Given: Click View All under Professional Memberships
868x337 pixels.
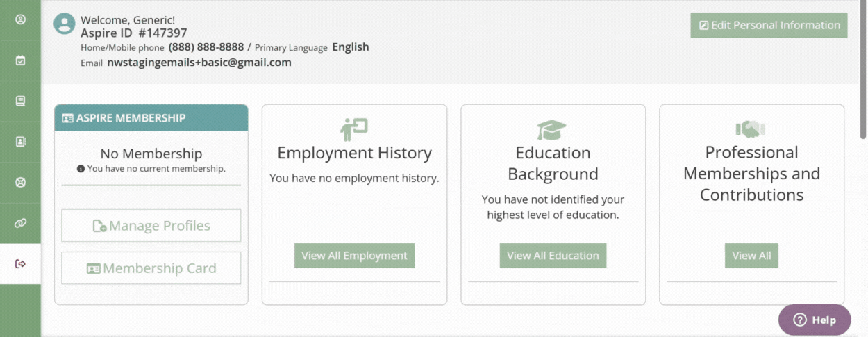Looking at the screenshot, I should tap(751, 256).
